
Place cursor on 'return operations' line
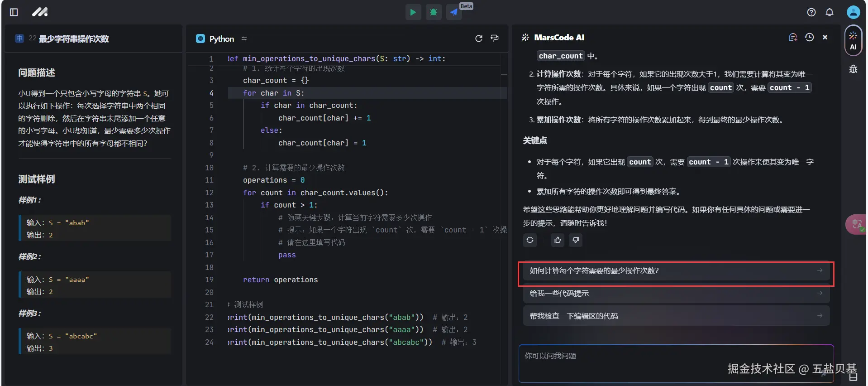(x=280, y=280)
